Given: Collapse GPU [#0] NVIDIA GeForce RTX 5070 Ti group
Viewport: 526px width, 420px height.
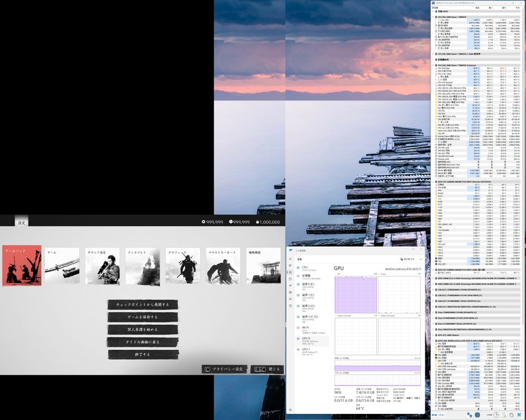Looking at the screenshot, I should [x=433, y=340].
